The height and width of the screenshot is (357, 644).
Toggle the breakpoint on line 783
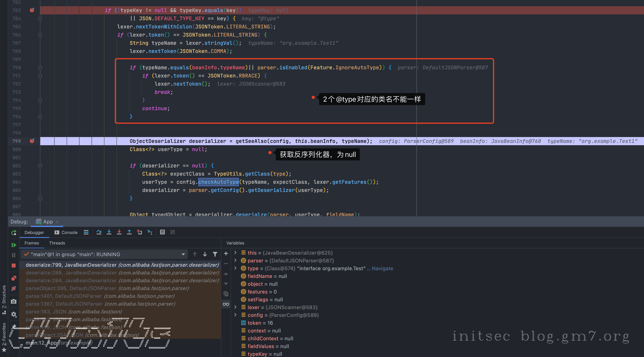tap(32, 10)
